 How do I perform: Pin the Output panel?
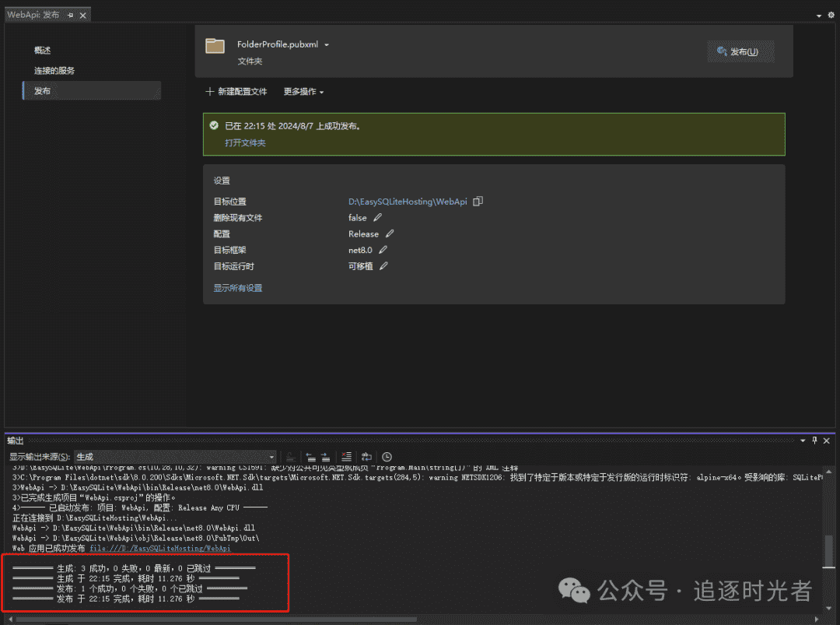[814, 441]
